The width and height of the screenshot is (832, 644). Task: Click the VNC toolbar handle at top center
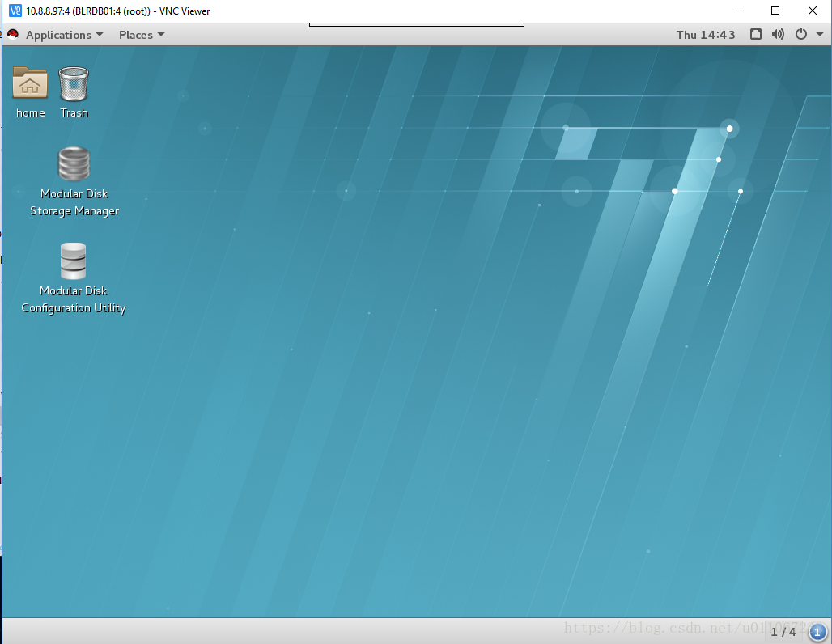coord(417,24)
